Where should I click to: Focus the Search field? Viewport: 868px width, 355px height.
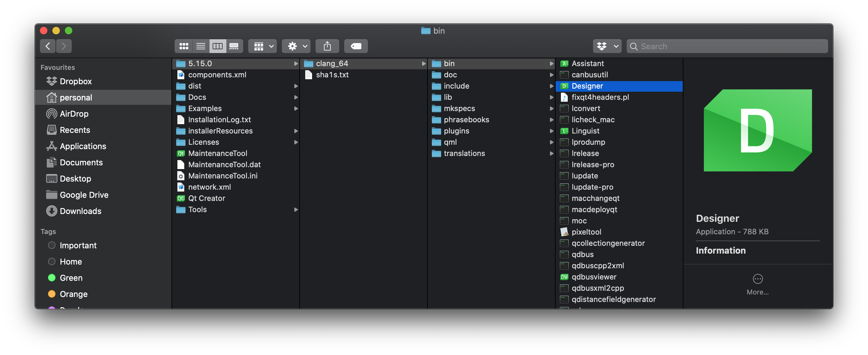click(727, 46)
